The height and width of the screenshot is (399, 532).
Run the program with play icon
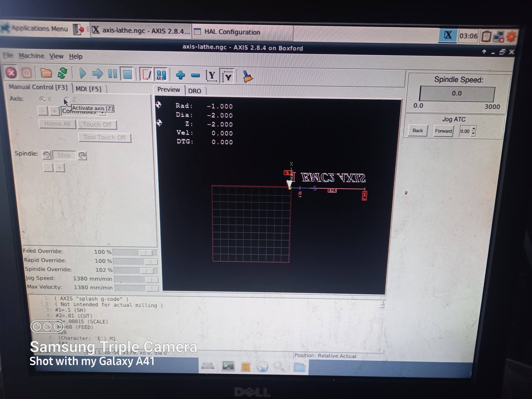pos(82,74)
